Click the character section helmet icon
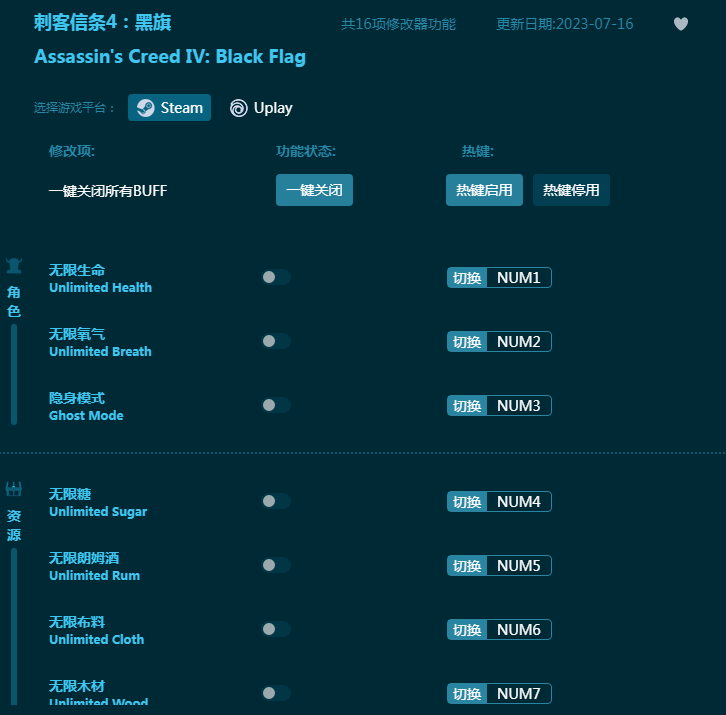 coord(14,266)
